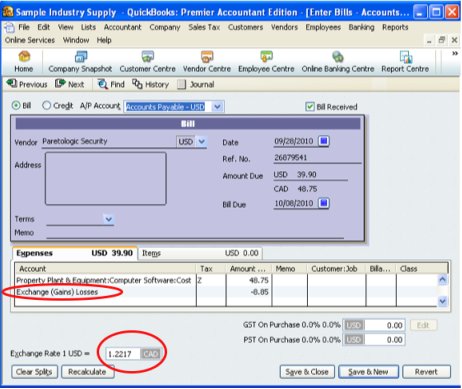Click the GST On Purchase amount field

tap(385, 325)
